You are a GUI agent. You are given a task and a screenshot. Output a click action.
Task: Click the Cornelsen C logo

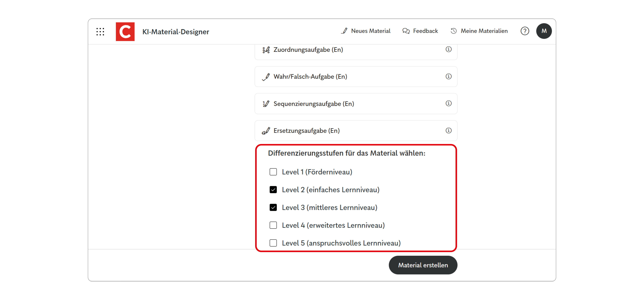click(125, 32)
